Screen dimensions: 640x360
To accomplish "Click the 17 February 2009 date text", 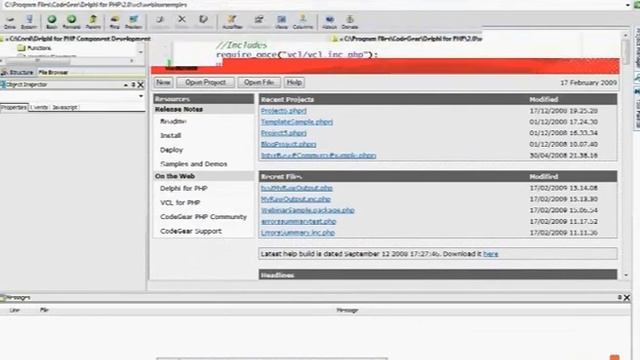I will [x=588, y=83].
